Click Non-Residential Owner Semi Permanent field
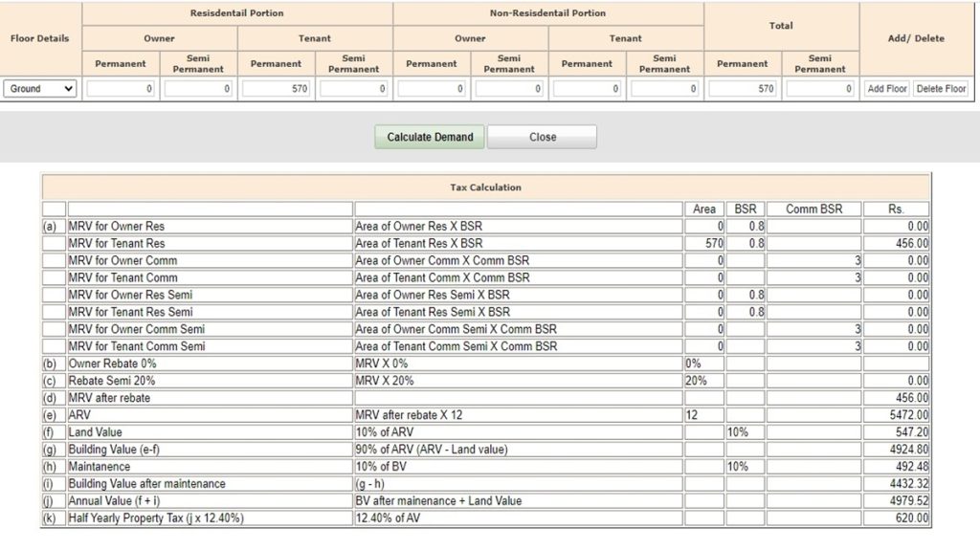This screenshot has height=551, width=980. [x=509, y=89]
